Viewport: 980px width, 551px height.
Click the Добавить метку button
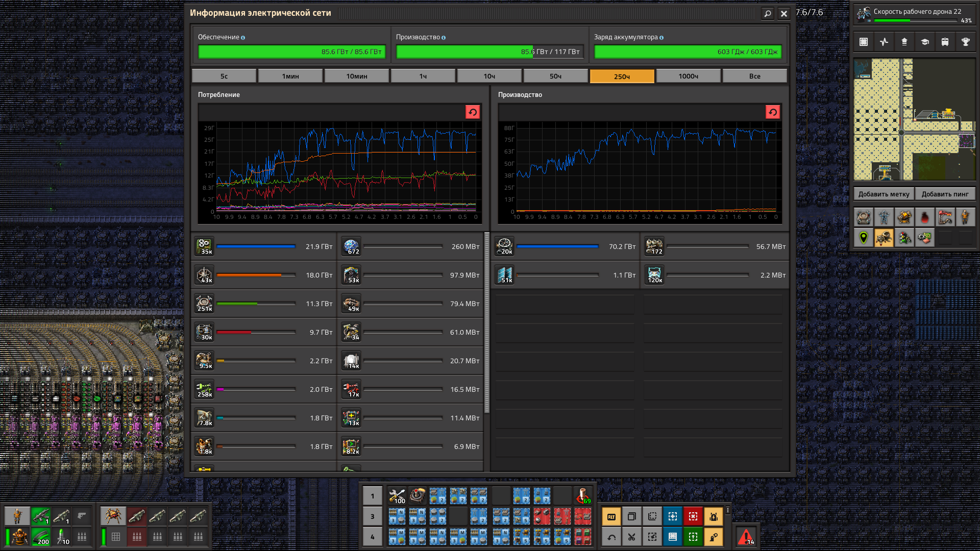[x=884, y=194]
